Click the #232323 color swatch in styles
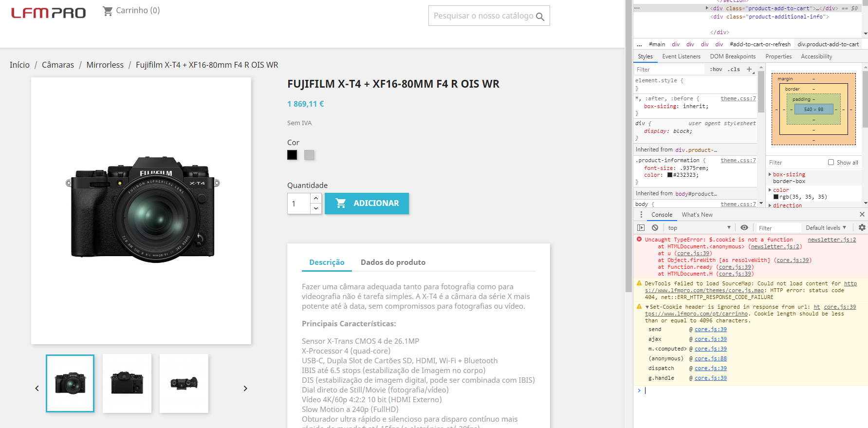This screenshot has height=428, width=868. click(x=670, y=175)
